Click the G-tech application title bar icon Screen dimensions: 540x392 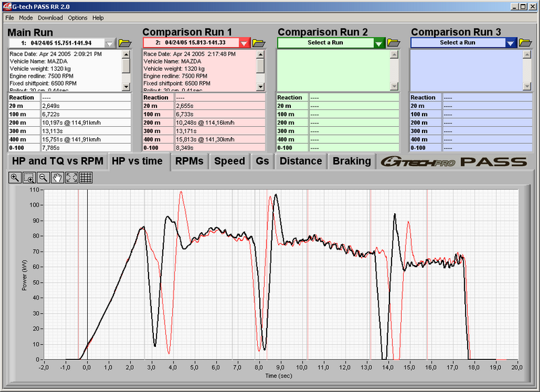7,6
